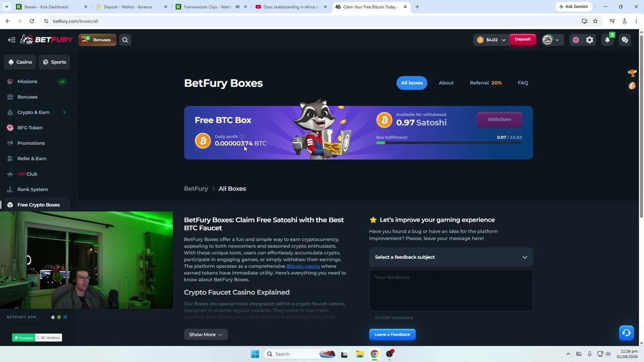644x362 pixels.
Task: Open the About tab
Action: coord(446,83)
